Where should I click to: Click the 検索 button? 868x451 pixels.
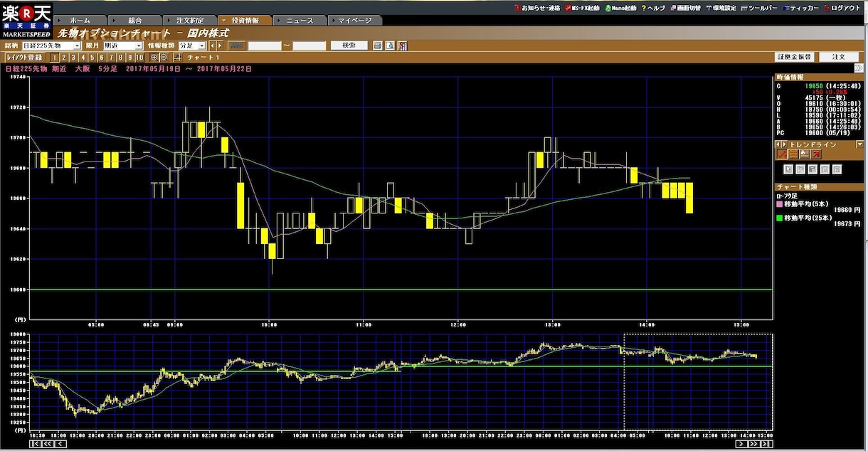click(x=349, y=46)
